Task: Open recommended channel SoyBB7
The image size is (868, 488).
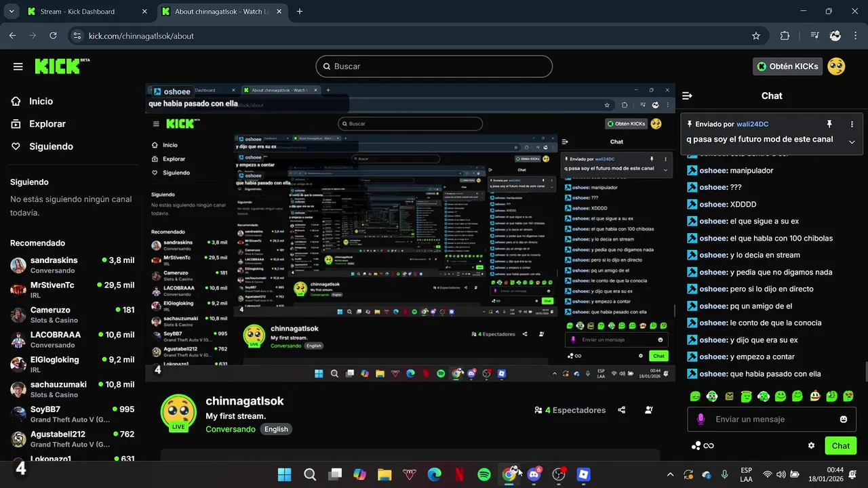Action: pyautogui.click(x=71, y=414)
